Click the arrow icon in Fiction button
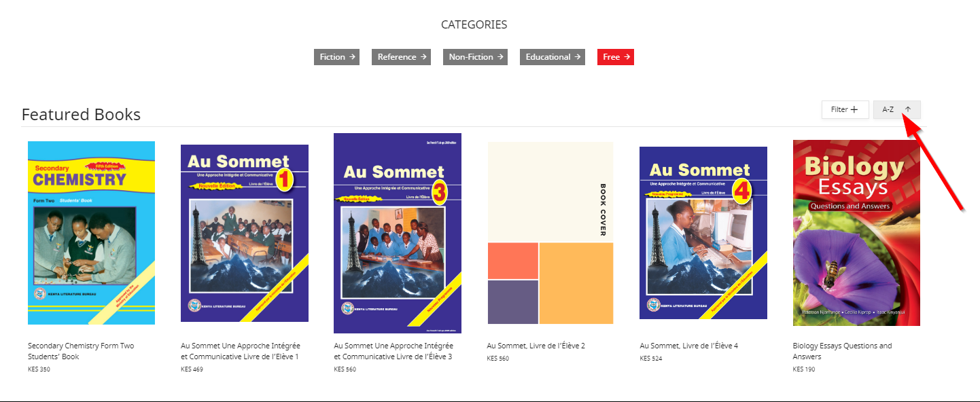 352,57
